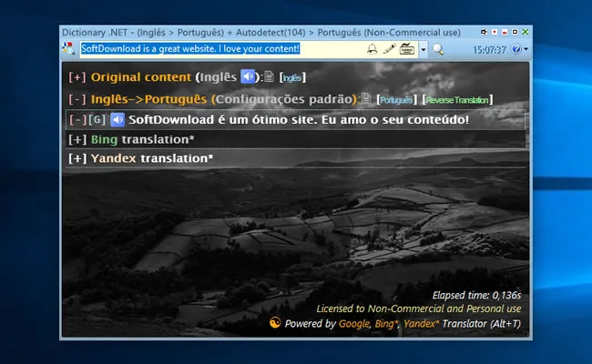Open the on-screen keyboard icon
The height and width of the screenshot is (364, 592).
point(407,49)
